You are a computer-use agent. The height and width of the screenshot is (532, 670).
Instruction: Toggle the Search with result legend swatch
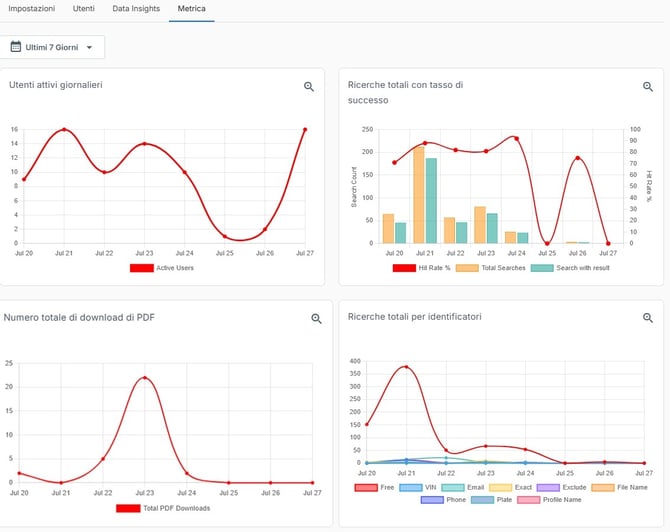542,268
